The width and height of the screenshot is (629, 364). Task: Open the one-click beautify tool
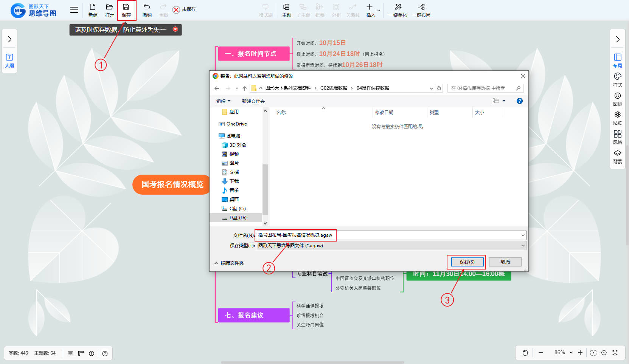tap(398, 10)
